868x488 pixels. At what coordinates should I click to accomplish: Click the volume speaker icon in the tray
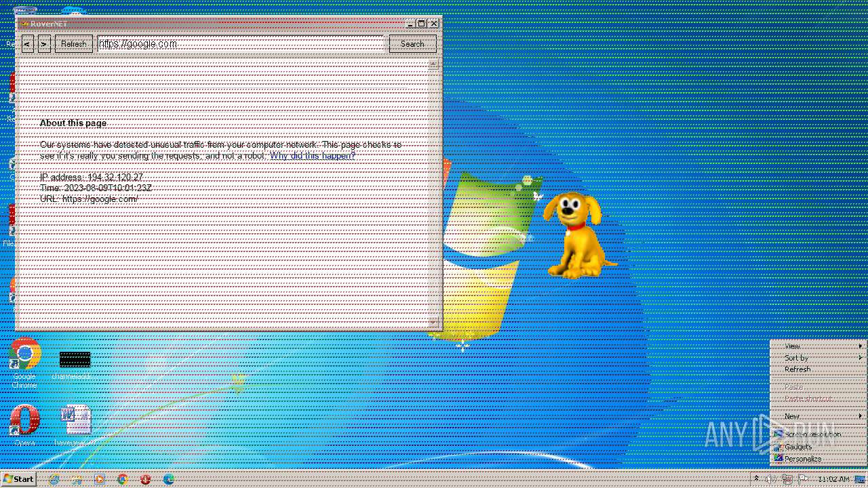[771, 479]
